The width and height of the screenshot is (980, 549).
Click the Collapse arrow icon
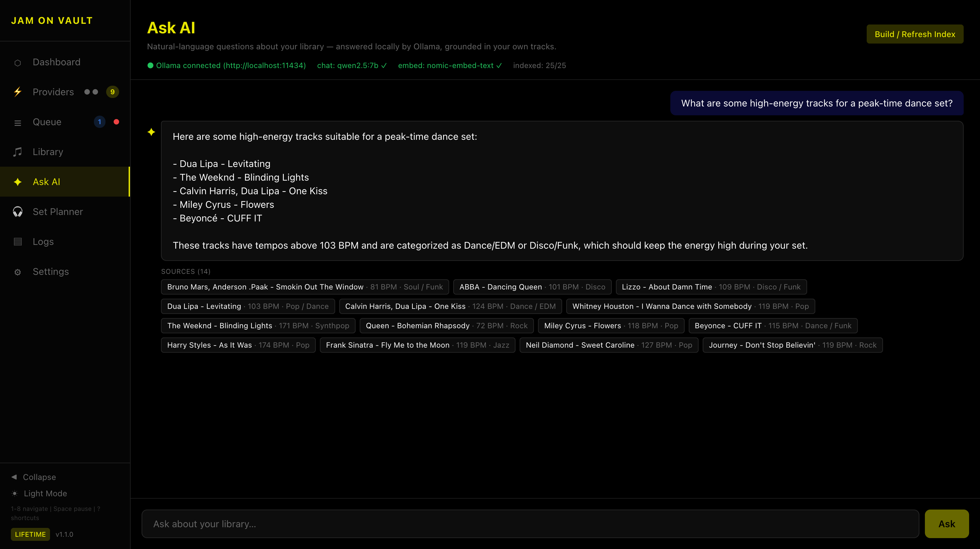[14, 477]
